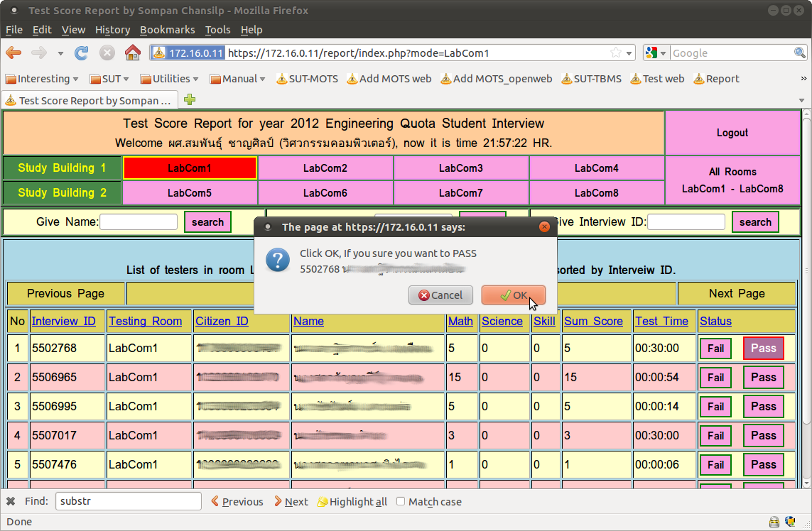Bookmark this page with the star
Viewport: 812px width, 531px height.
[616, 53]
